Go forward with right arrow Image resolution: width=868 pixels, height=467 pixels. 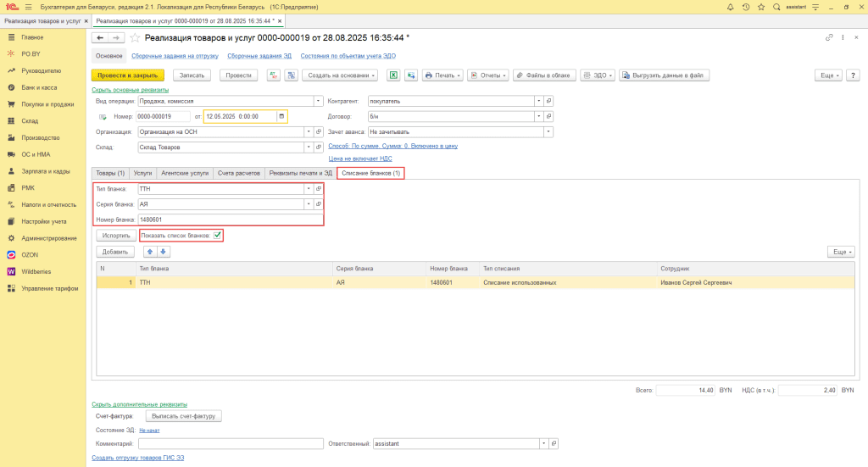coord(115,37)
